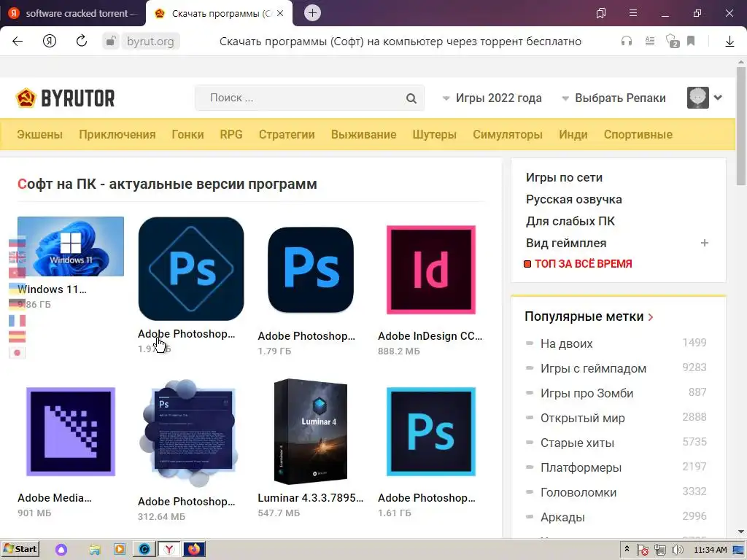Open reader mode icon in address bar
The image size is (747, 560).
pyautogui.click(x=650, y=42)
